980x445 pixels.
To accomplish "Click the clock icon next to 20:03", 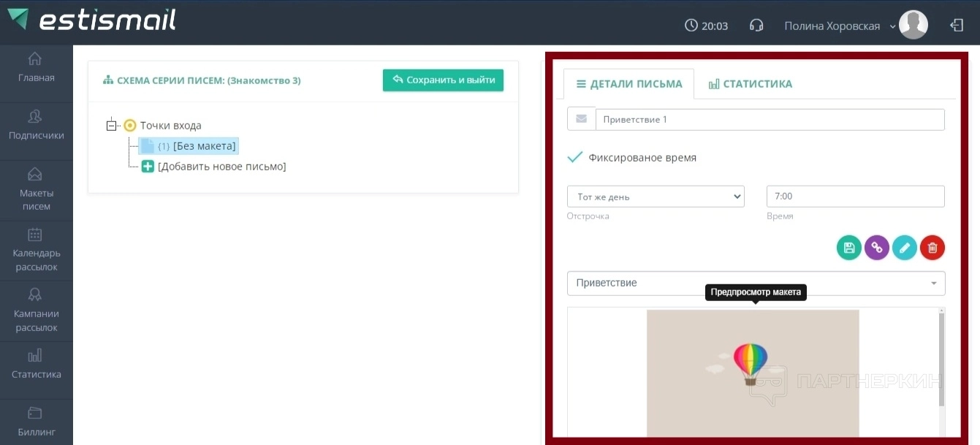I will (x=691, y=26).
